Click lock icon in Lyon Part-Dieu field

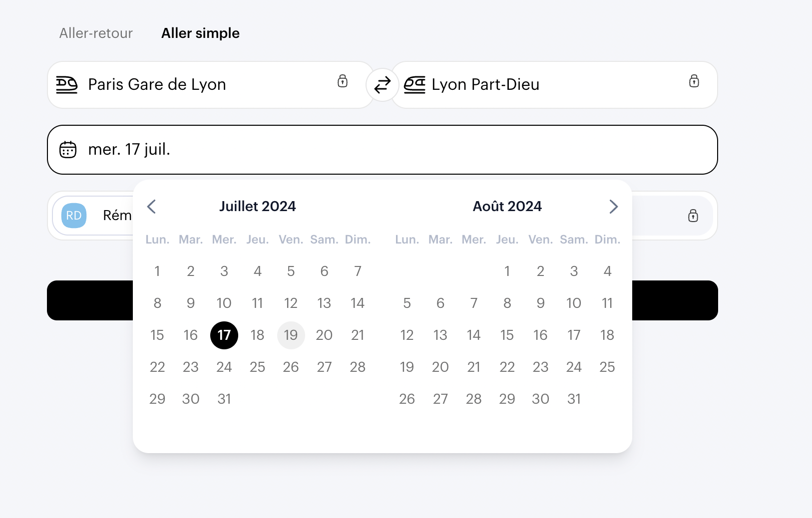[694, 81]
